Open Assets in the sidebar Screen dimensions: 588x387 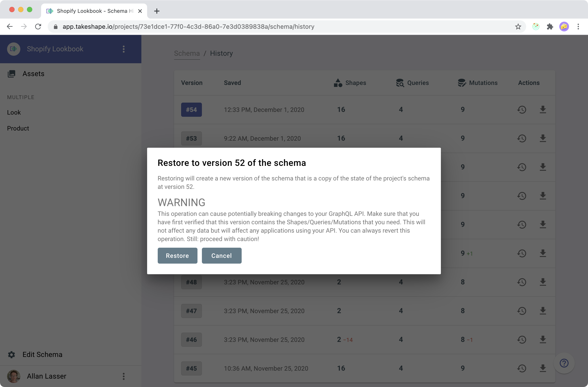coord(33,74)
